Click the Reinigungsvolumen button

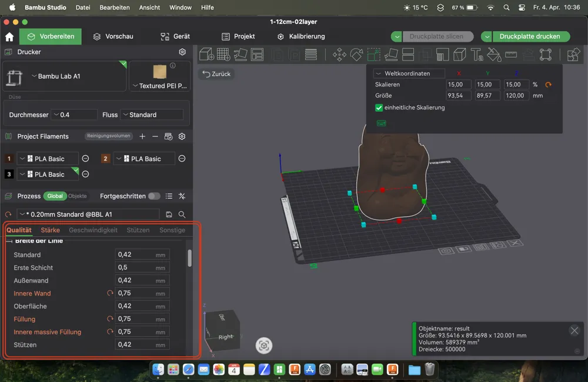[x=108, y=136]
